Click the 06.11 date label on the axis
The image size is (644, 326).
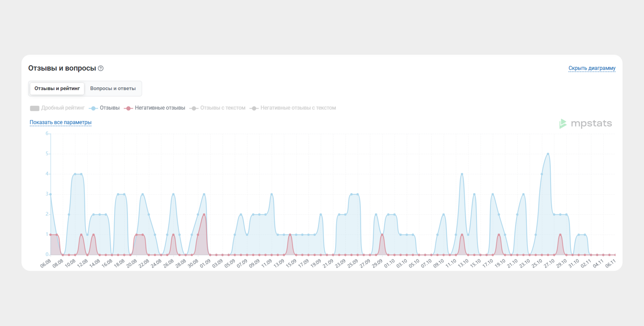610,263
